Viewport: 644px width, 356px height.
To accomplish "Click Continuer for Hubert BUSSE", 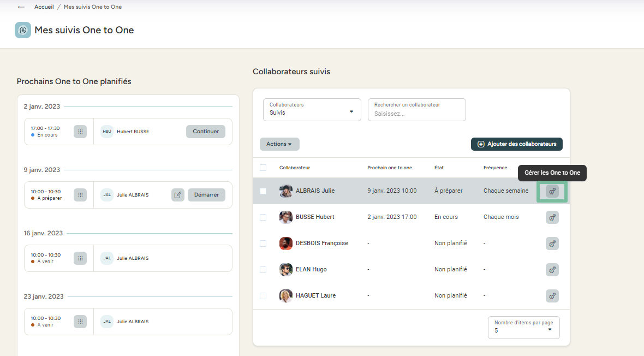I will pos(206,132).
